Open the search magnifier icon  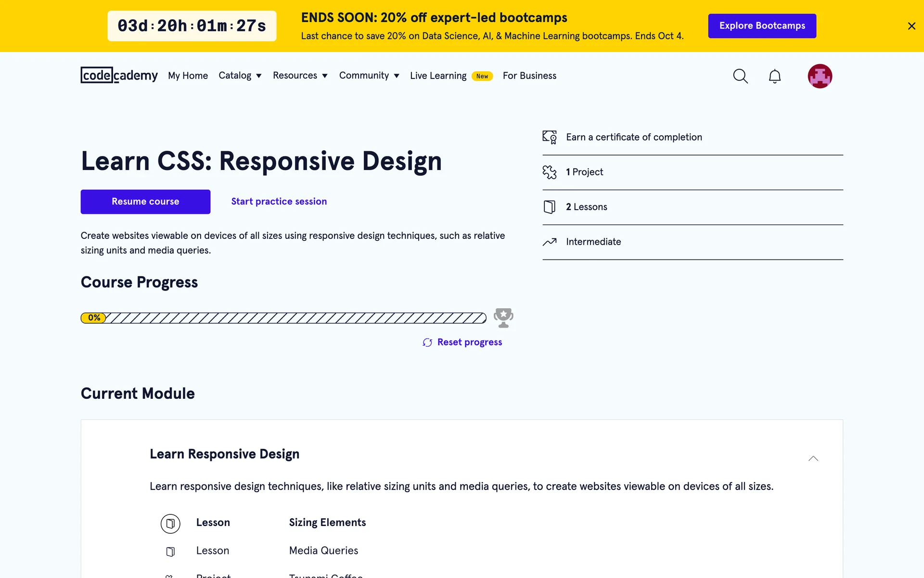click(740, 76)
